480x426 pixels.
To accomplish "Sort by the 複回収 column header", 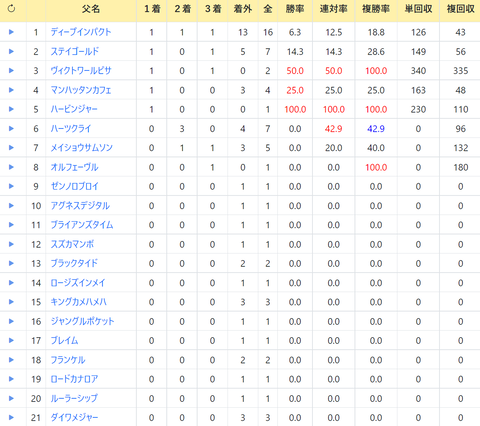I will point(461,9).
